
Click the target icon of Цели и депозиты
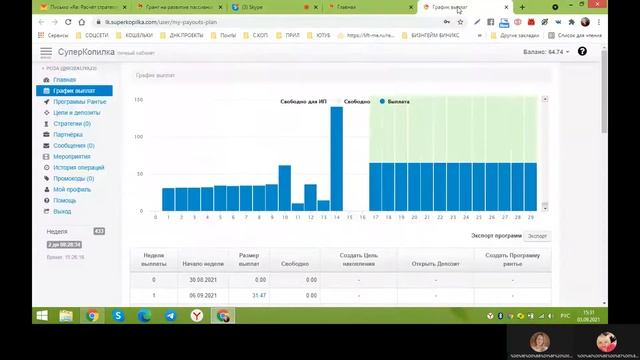[x=47, y=113]
